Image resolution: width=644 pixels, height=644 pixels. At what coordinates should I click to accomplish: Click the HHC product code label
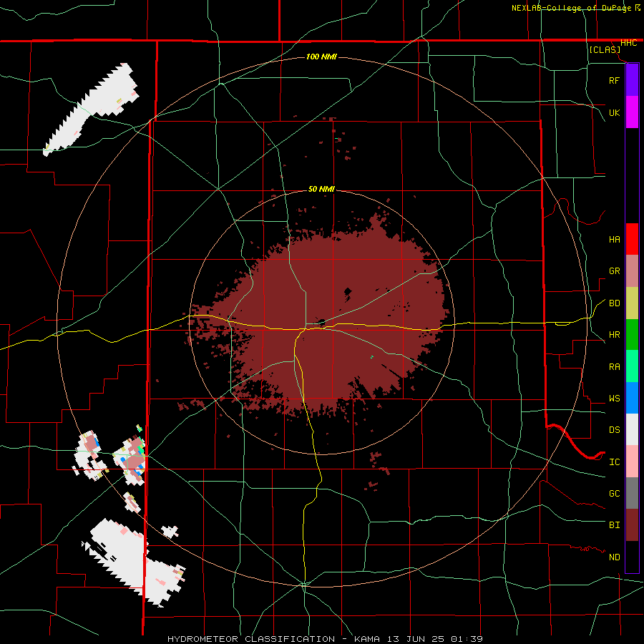point(628,43)
